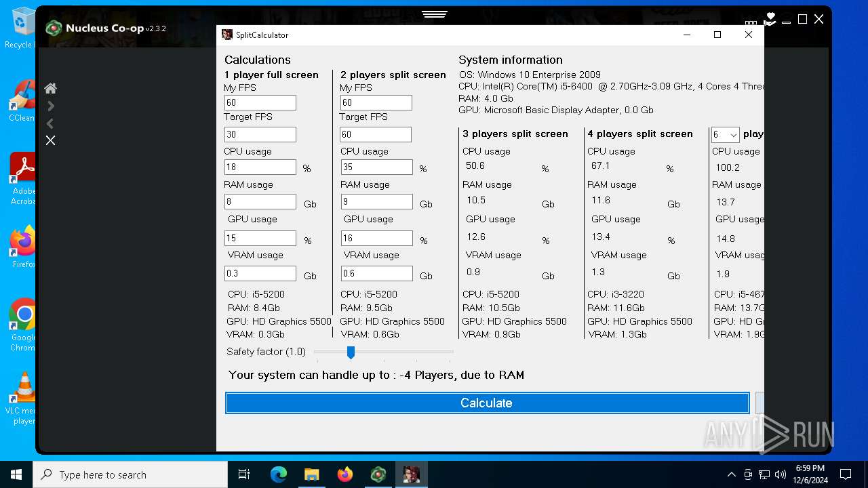Open File Explorer from taskbar
Viewport: 868px width, 488px height.
[311, 474]
